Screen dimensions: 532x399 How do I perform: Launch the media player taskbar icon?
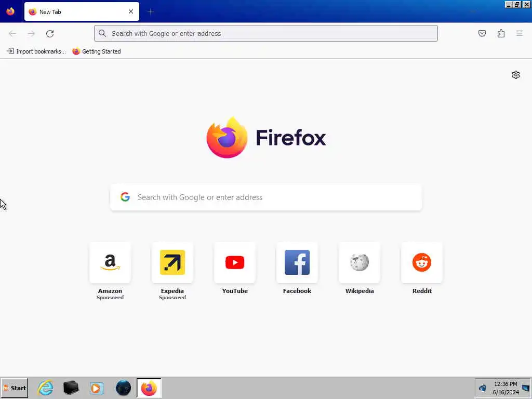(x=96, y=388)
